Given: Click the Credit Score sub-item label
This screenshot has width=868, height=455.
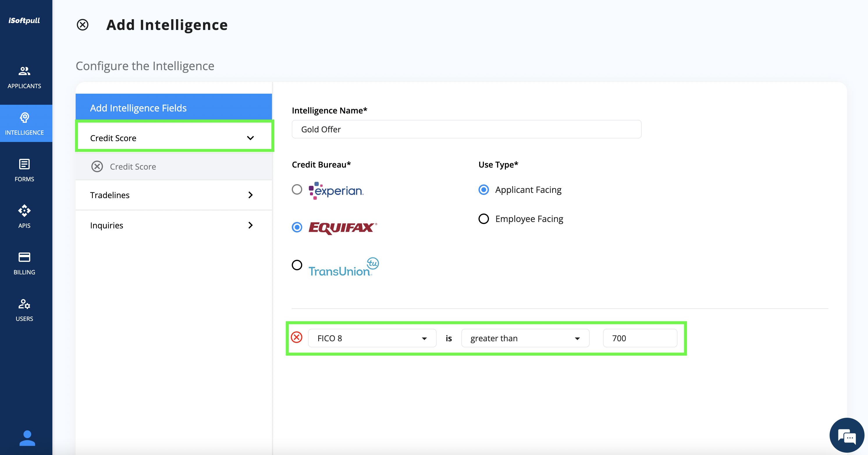Looking at the screenshot, I should pos(133,166).
